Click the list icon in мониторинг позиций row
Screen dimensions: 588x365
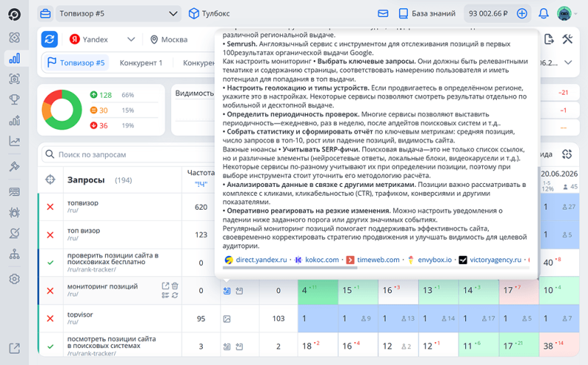click(165, 295)
